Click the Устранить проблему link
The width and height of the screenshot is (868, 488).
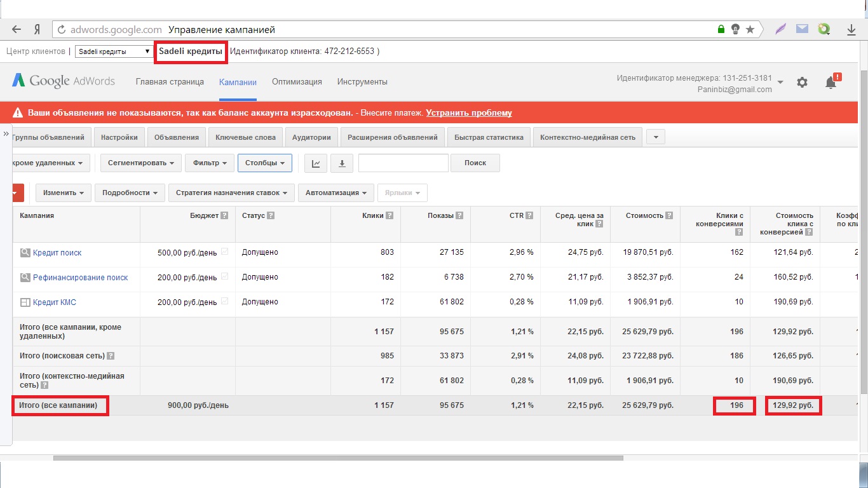pyautogui.click(x=469, y=113)
